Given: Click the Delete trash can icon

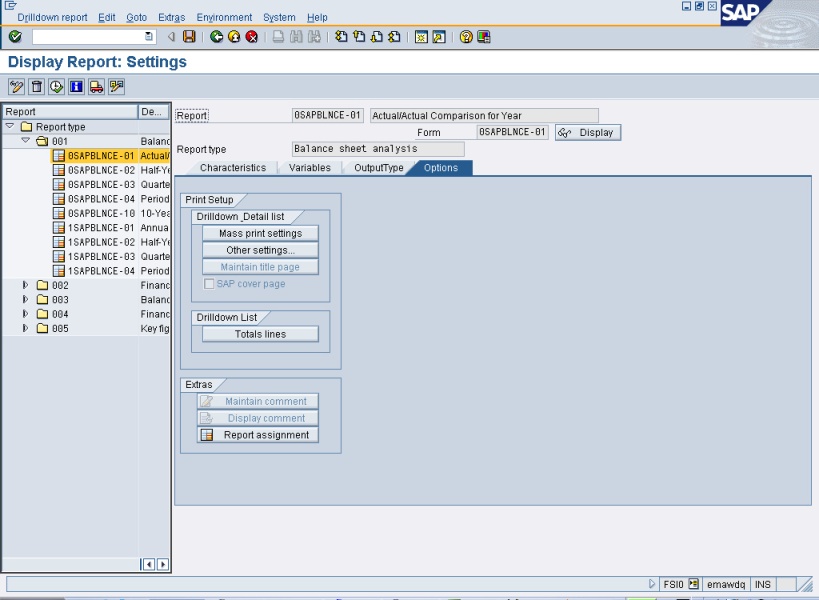Looking at the screenshot, I should point(36,87).
